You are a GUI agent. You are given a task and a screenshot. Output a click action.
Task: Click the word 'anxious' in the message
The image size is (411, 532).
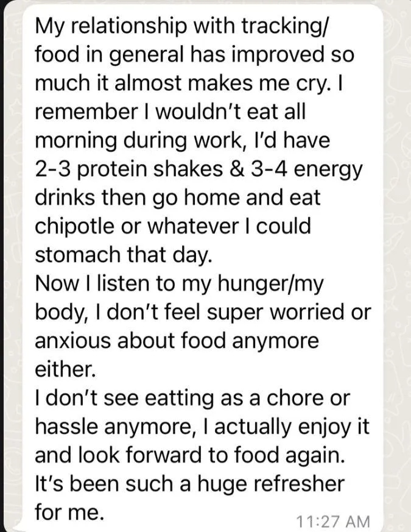(x=72, y=341)
